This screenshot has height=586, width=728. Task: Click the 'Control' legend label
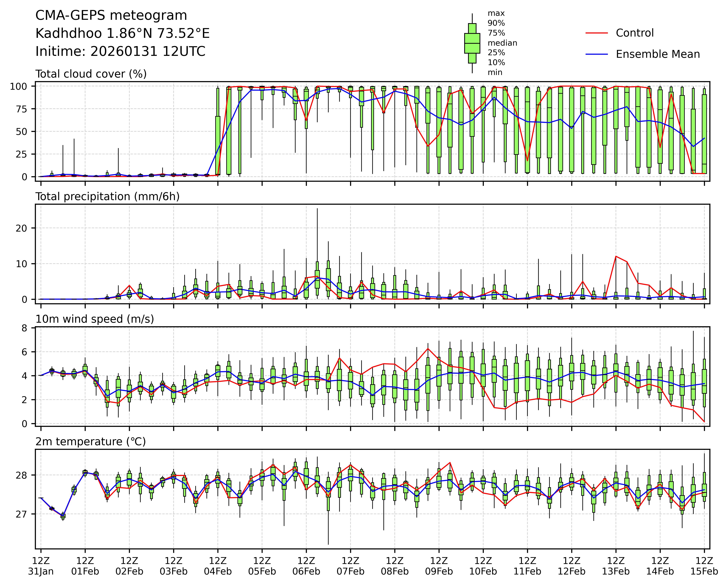[634, 33]
